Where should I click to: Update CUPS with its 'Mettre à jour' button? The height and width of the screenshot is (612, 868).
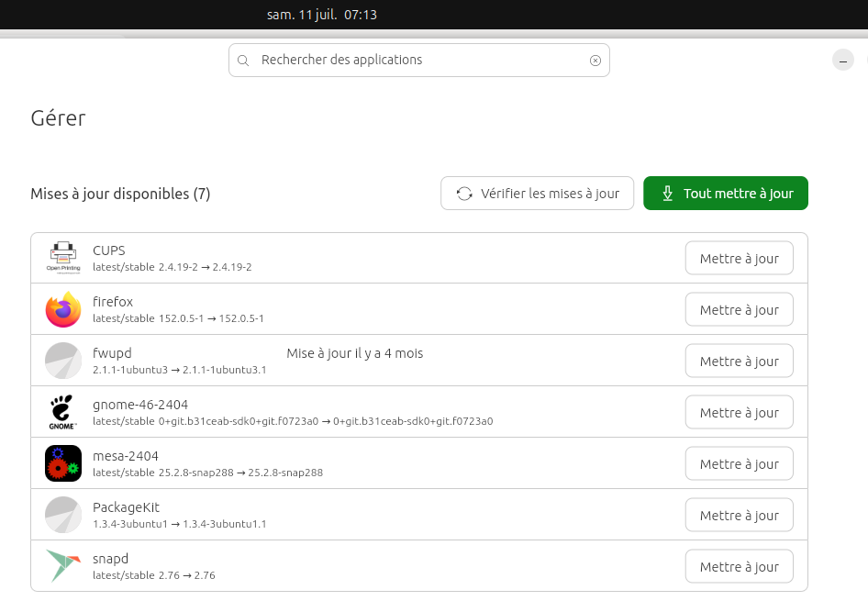coord(739,259)
